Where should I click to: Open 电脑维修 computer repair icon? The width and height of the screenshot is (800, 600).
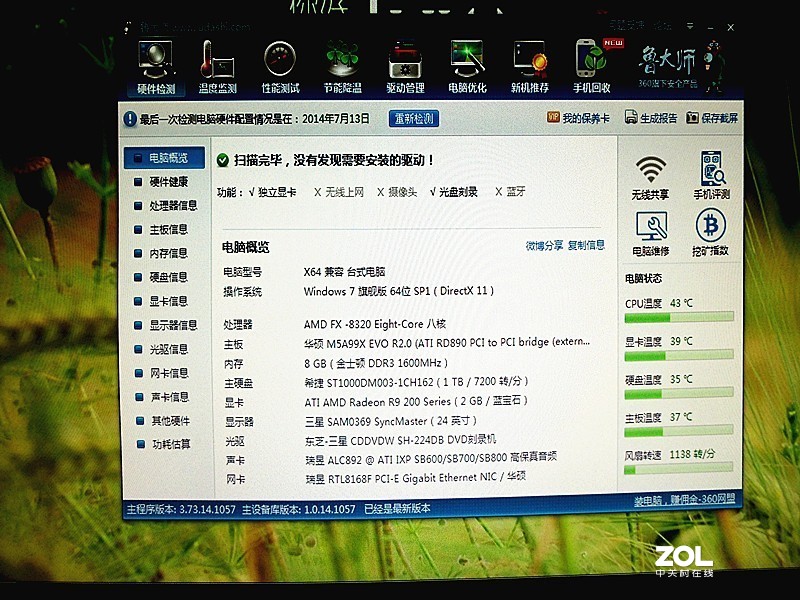(x=651, y=234)
